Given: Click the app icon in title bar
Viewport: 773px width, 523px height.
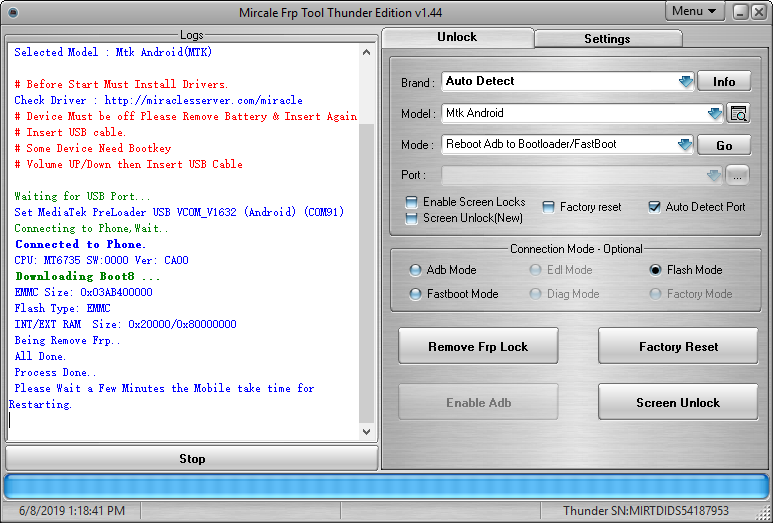Looking at the screenshot, I should pyautogui.click(x=13, y=12).
